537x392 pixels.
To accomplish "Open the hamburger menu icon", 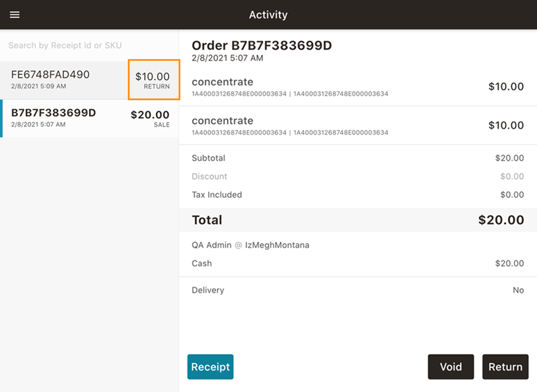I will (x=14, y=15).
